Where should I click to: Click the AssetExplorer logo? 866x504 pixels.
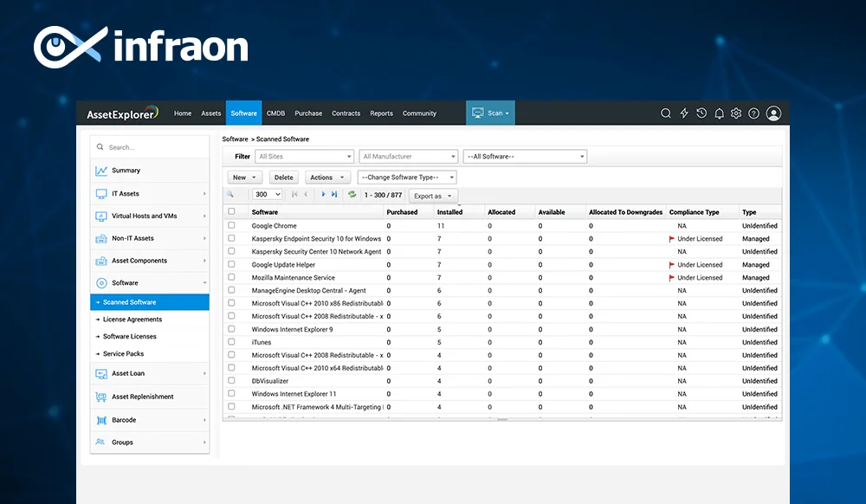click(x=123, y=113)
